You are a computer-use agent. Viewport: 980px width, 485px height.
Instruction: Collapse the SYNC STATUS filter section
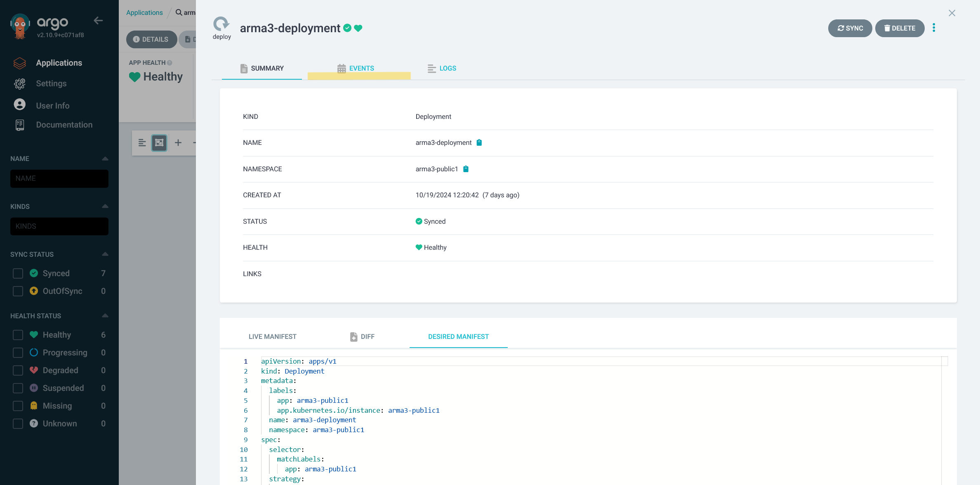coord(105,254)
